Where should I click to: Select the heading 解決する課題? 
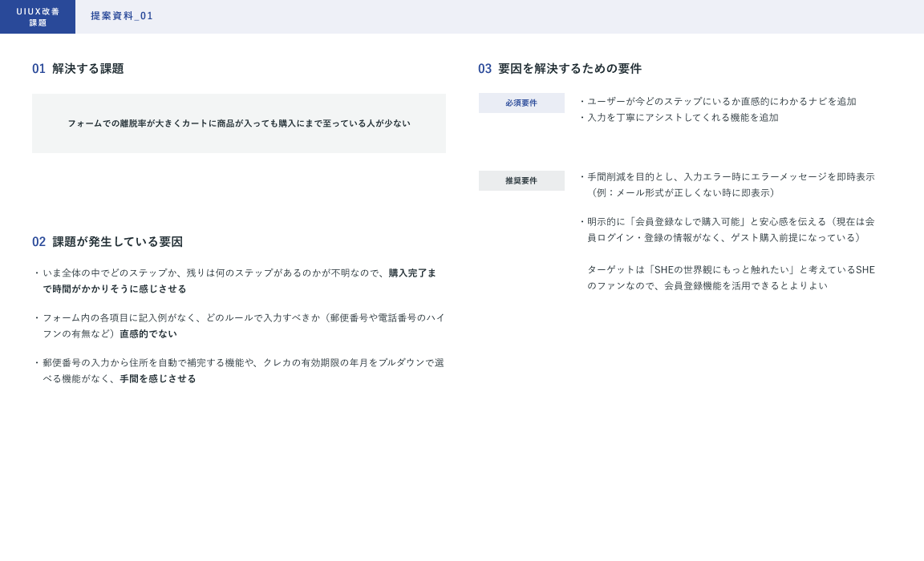(88, 69)
